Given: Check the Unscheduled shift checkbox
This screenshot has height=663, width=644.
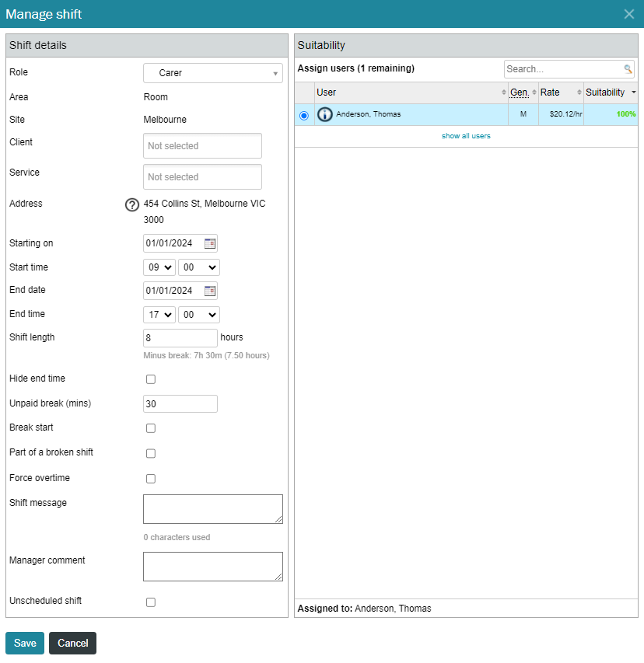Looking at the screenshot, I should 151,602.
